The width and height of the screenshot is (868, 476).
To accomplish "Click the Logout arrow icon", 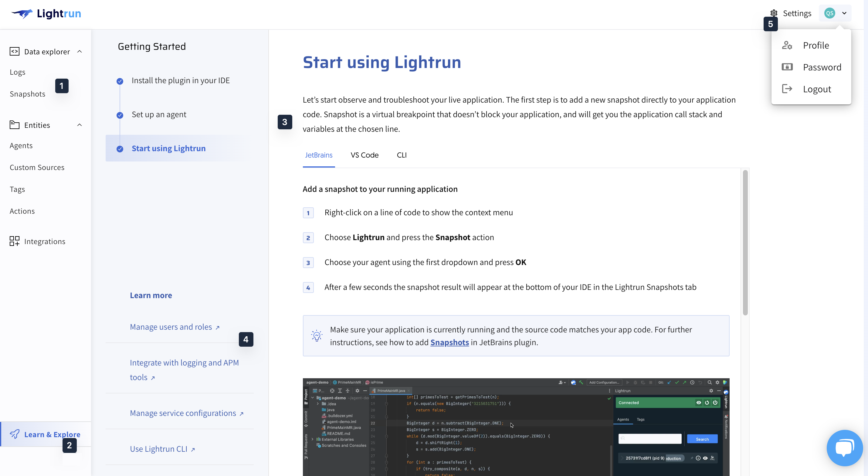I will 787,89.
